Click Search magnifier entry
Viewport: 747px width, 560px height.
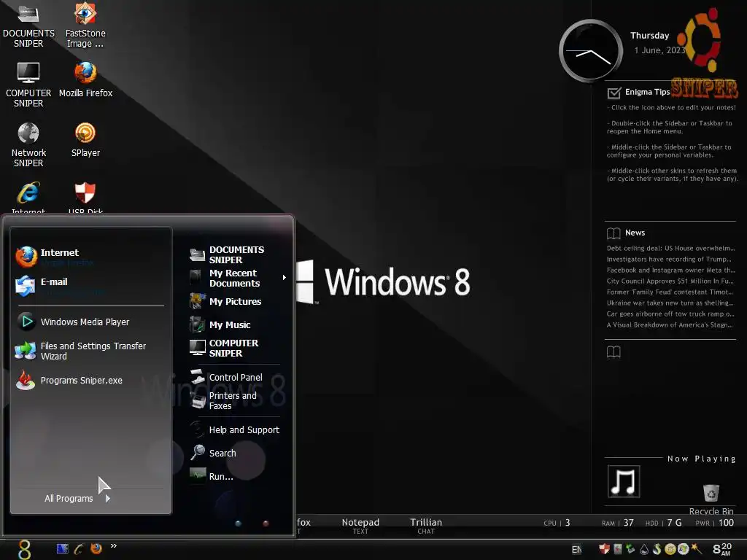(x=213, y=453)
